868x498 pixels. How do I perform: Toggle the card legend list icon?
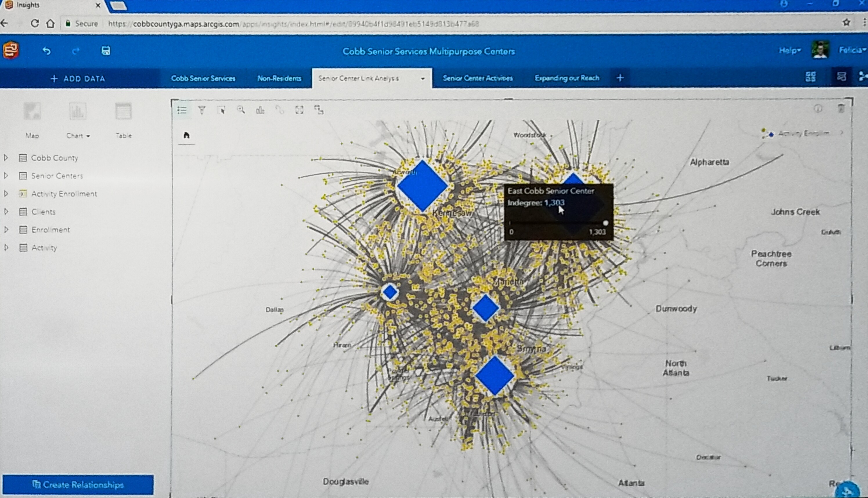tap(182, 110)
